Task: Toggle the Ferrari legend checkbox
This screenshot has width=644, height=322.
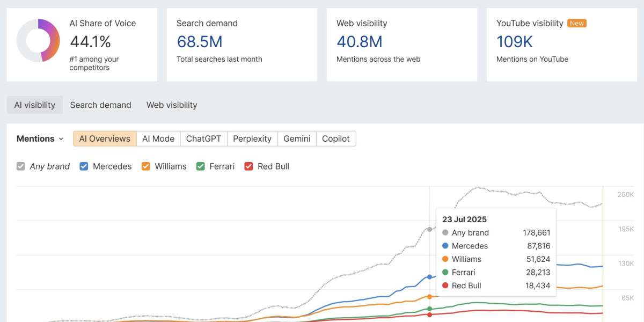Action: (x=201, y=166)
